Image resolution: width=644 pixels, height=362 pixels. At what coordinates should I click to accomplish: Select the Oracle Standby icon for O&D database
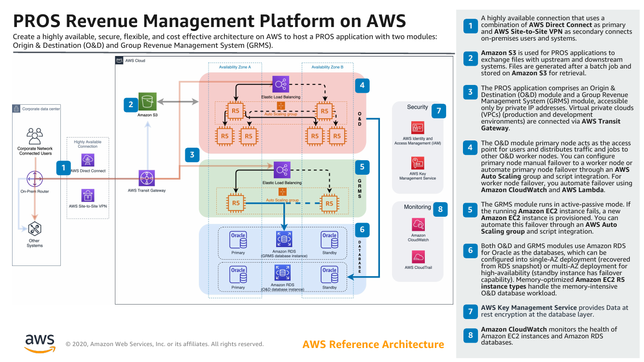[329, 275]
